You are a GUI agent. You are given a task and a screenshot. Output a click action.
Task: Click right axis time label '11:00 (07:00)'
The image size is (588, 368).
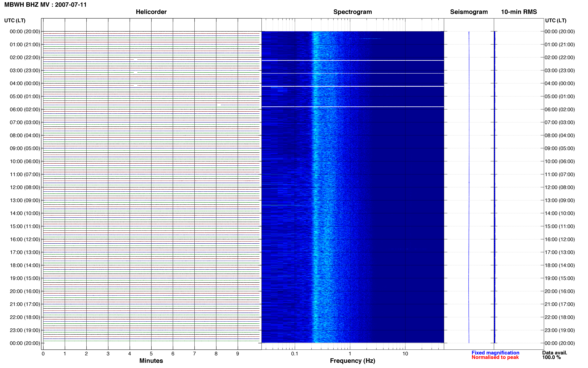click(560, 174)
